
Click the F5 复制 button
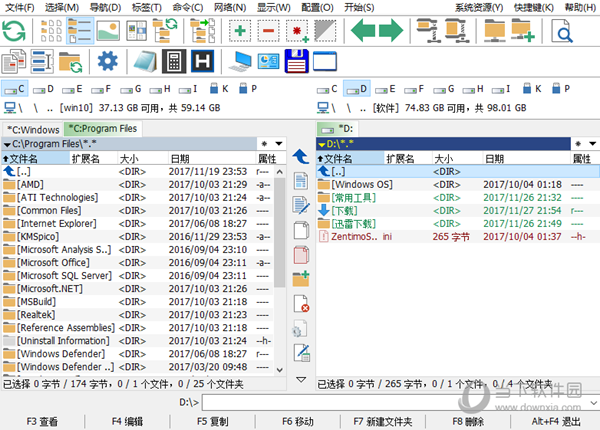[213, 422]
